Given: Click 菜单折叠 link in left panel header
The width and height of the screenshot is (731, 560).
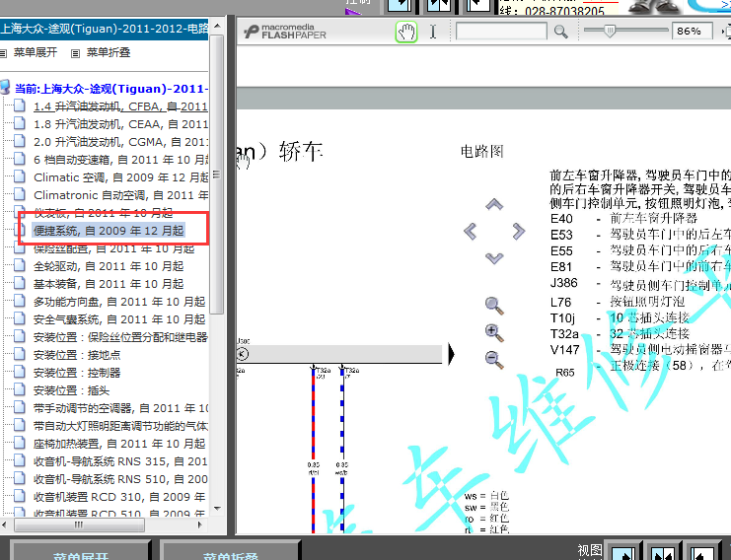Looking at the screenshot, I should pyautogui.click(x=109, y=52).
